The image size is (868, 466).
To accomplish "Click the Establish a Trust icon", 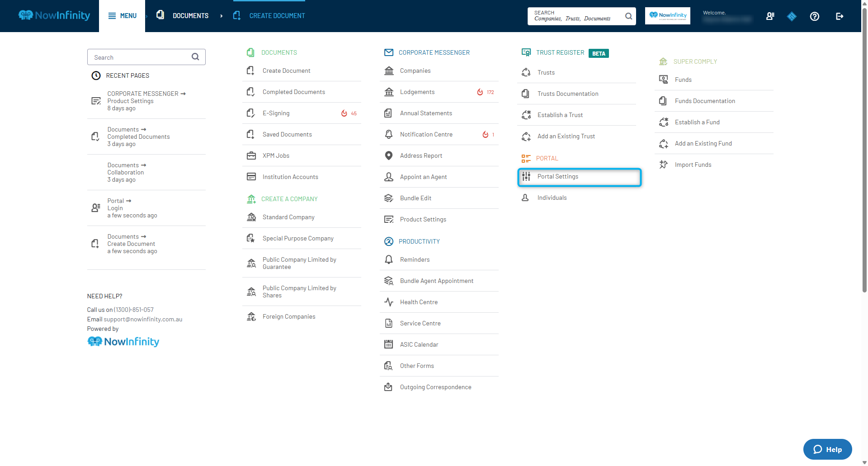I will [x=526, y=115].
